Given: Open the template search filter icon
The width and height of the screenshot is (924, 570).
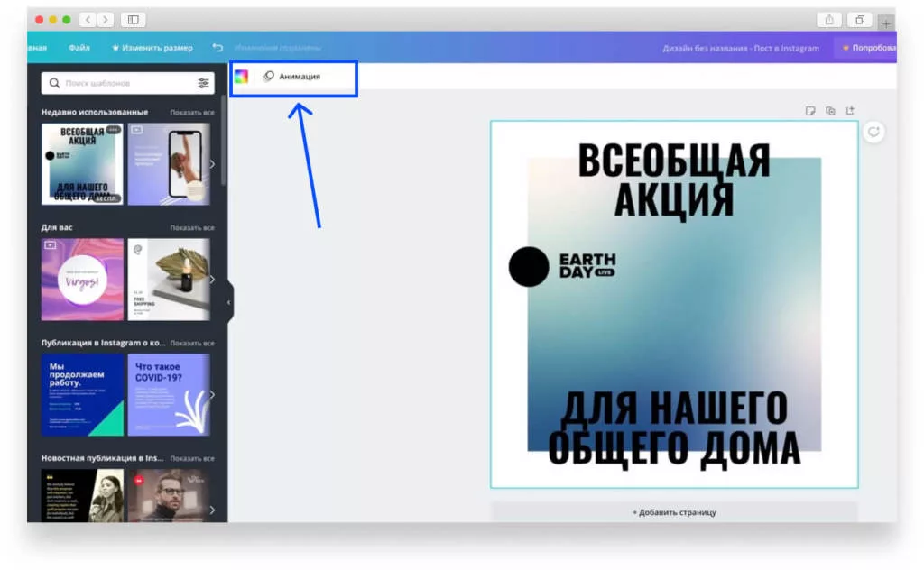Looking at the screenshot, I should [x=203, y=83].
